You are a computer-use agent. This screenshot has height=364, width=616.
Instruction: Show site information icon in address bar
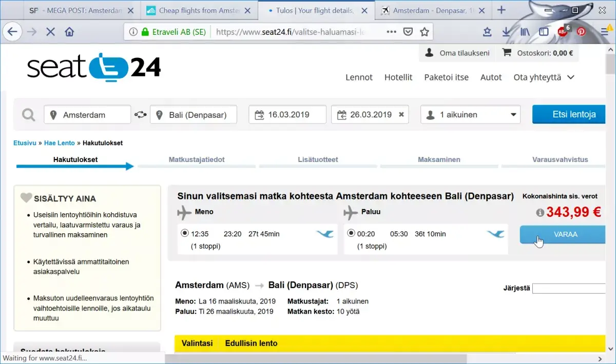(x=133, y=32)
